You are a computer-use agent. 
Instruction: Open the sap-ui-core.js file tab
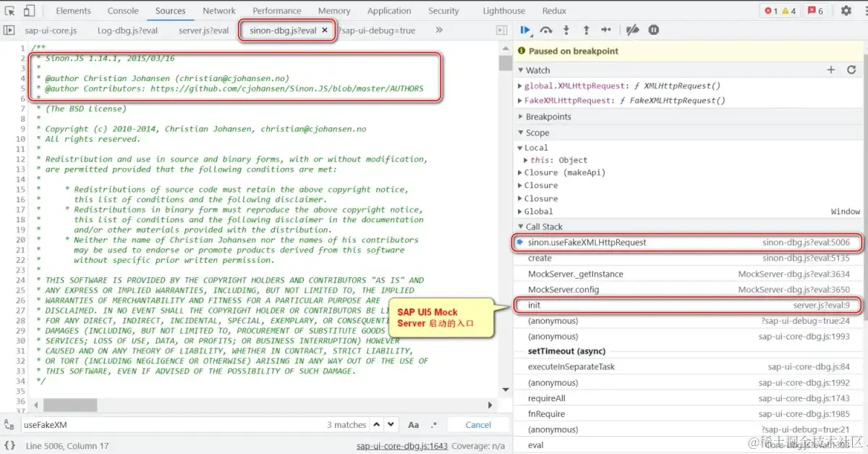51,30
